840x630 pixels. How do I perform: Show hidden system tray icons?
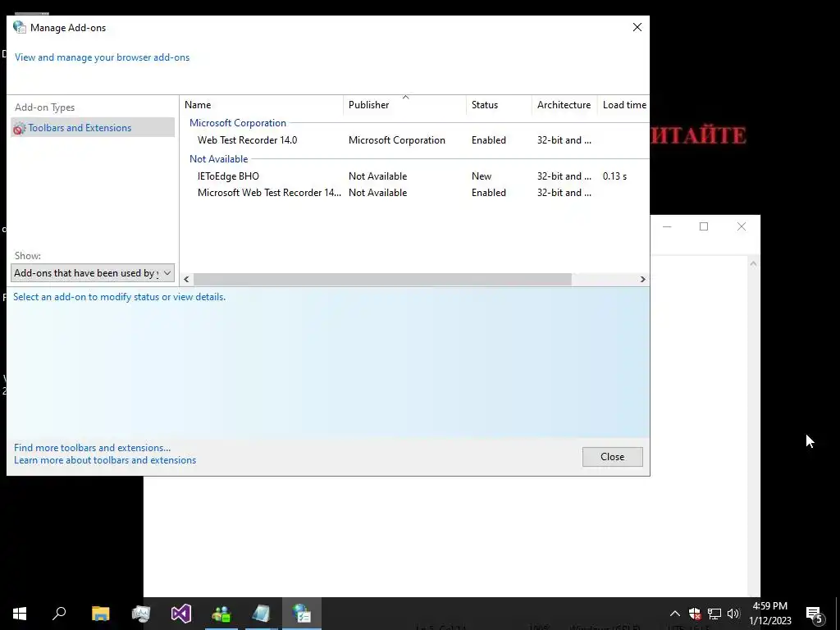click(x=675, y=614)
